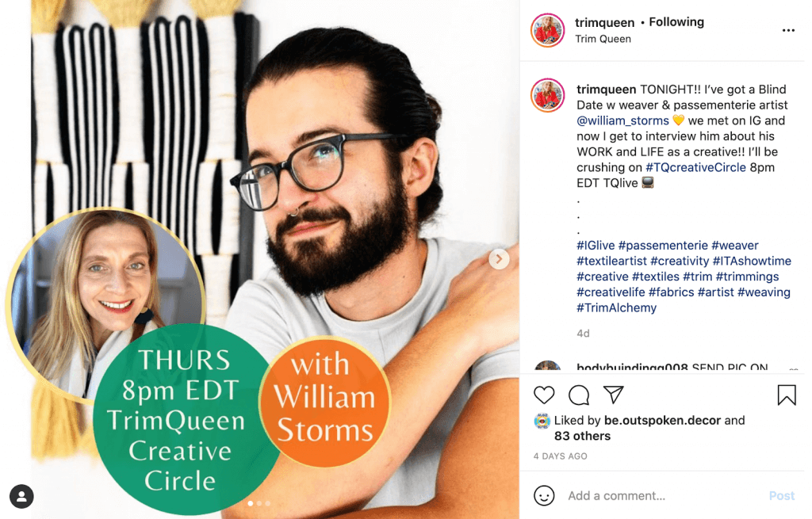Open the #passementerie hashtag
The height and width of the screenshot is (519, 812).
(x=663, y=246)
